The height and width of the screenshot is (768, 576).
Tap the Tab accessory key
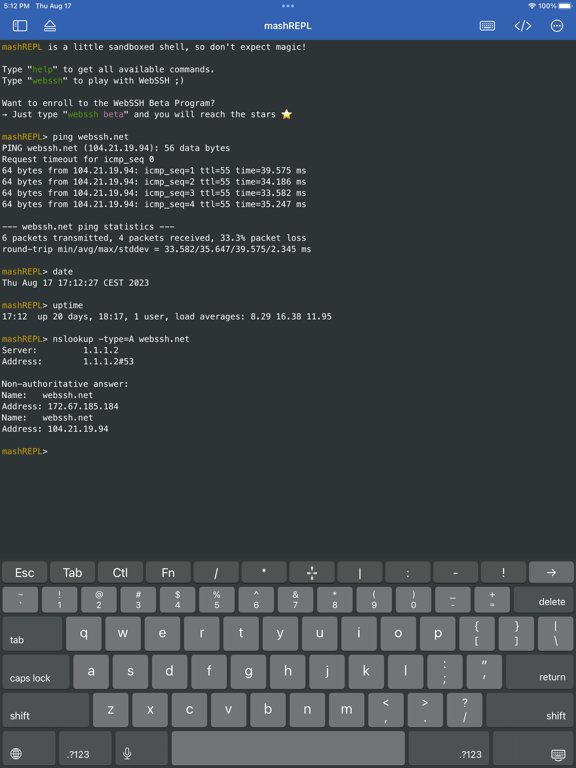(x=72, y=572)
